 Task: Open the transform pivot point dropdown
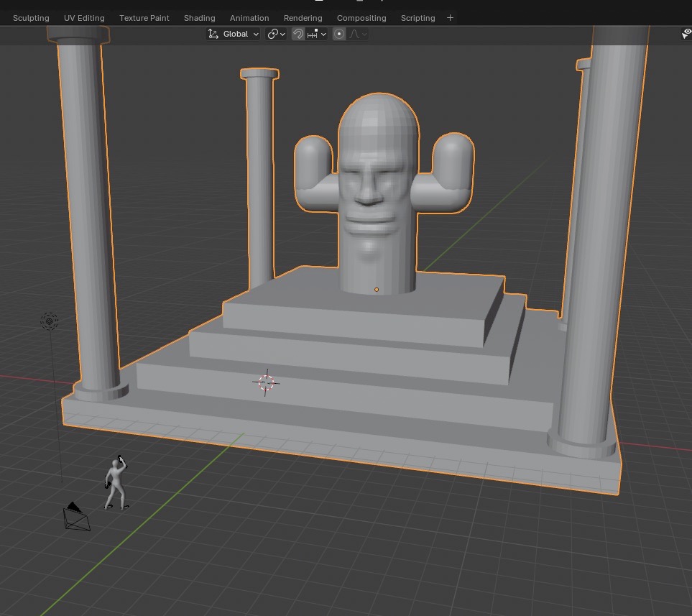click(x=276, y=34)
